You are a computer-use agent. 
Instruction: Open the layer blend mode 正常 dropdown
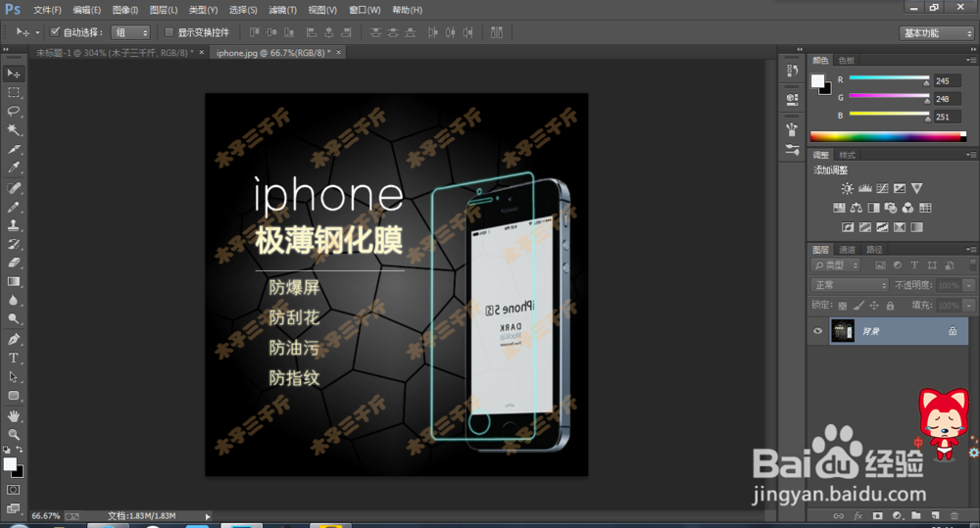tap(850, 285)
